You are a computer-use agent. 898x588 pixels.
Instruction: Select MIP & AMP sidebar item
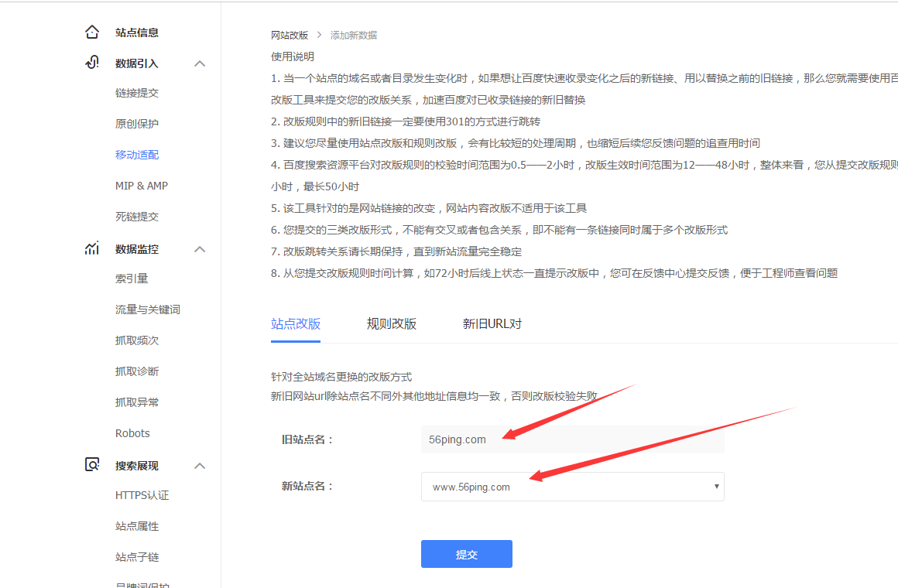[142, 186]
